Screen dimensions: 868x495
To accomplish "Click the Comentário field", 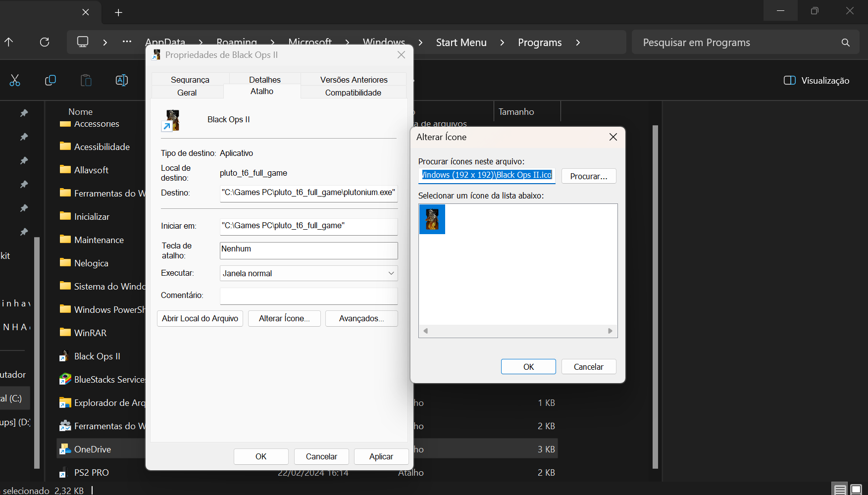I will (308, 296).
